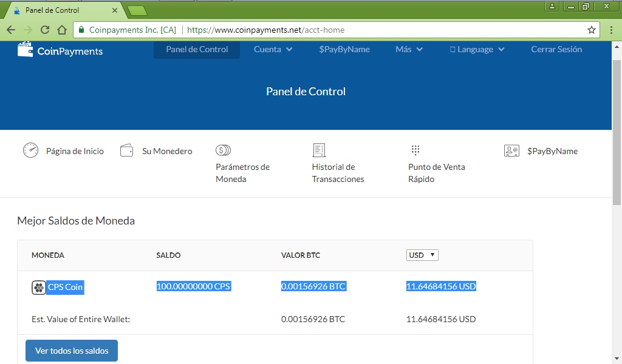Image resolution: width=622 pixels, height=364 pixels.
Task: Open the Su Monedero link
Action: point(167,151)
